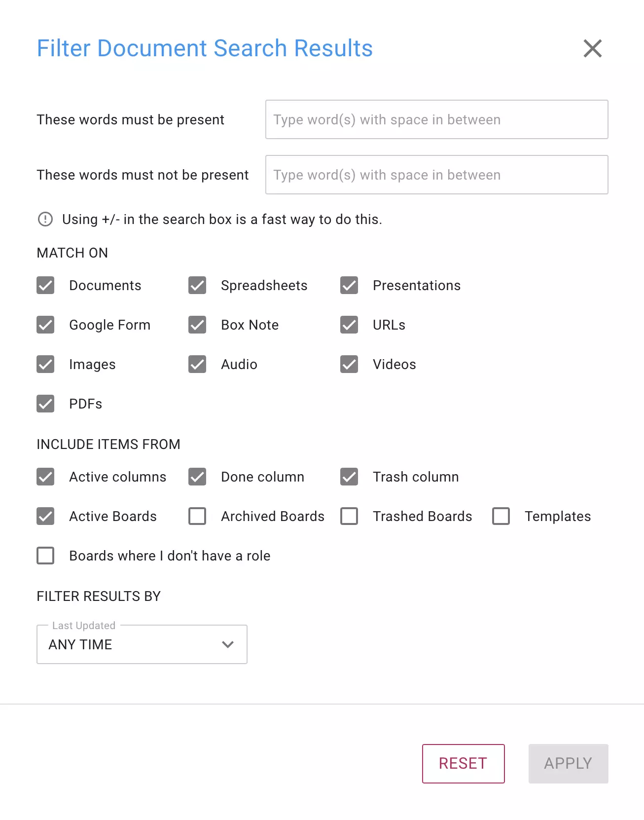Check the Trashed Boards option
Viewport: 644px width, 820px height.
click(x=349, y=516)
